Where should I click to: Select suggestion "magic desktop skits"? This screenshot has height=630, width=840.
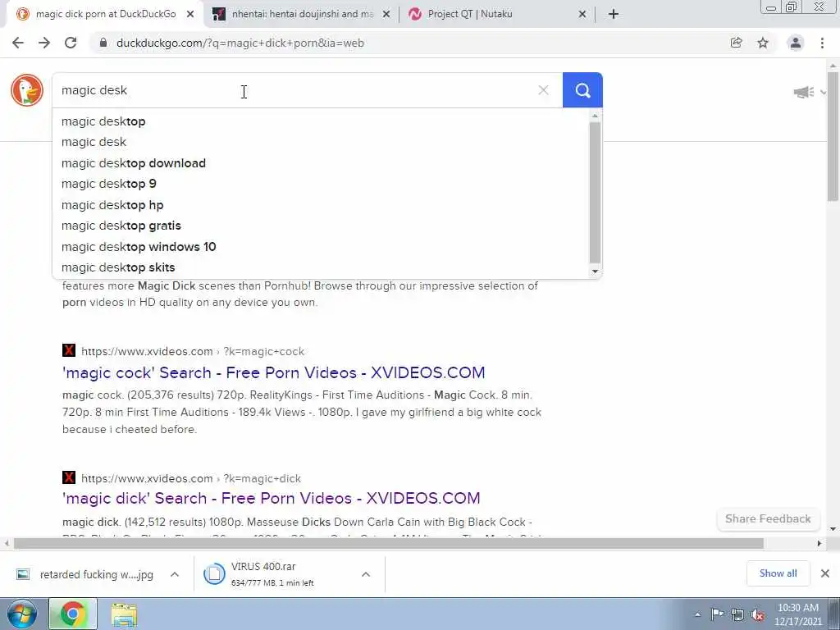pyautogui.click(x=321, y=267)
